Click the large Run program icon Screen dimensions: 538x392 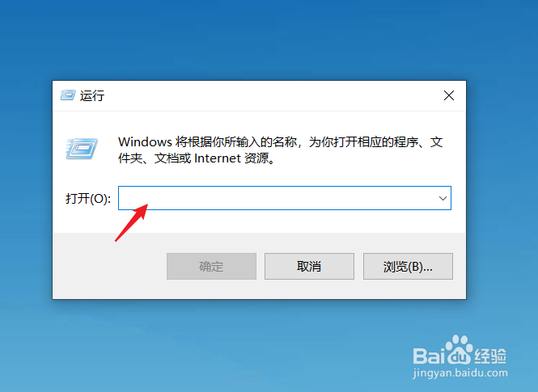tap(82, 149)
